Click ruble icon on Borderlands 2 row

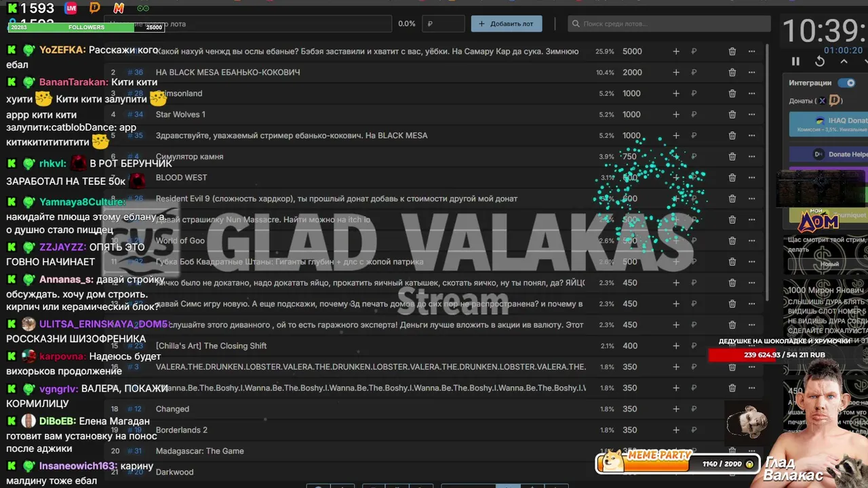694,430
